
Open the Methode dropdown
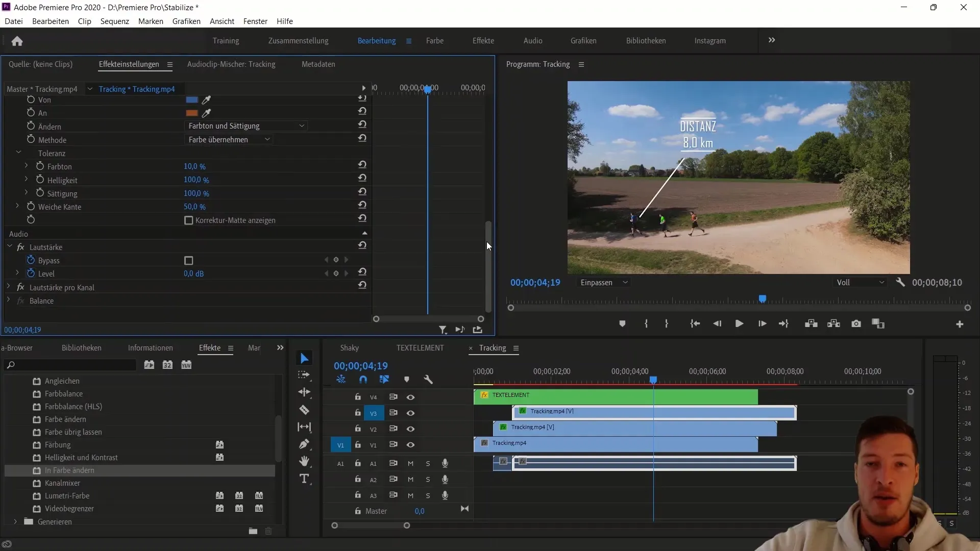pos(228,140)
